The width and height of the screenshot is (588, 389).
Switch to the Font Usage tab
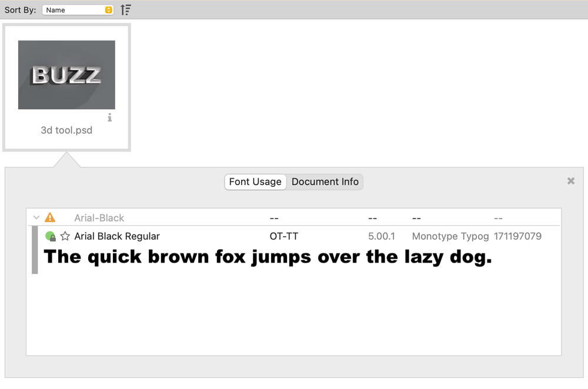click(255, 182)
